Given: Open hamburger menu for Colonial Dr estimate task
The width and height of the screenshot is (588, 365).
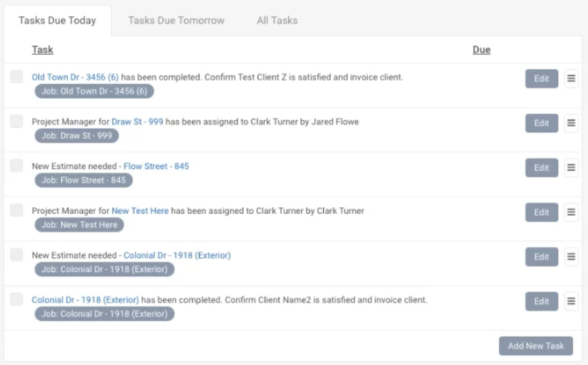Looking at the screenshot, I should click(571, 256).
